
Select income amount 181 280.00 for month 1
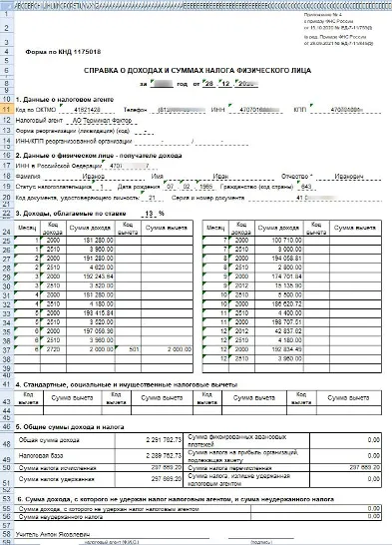point(91,241)
